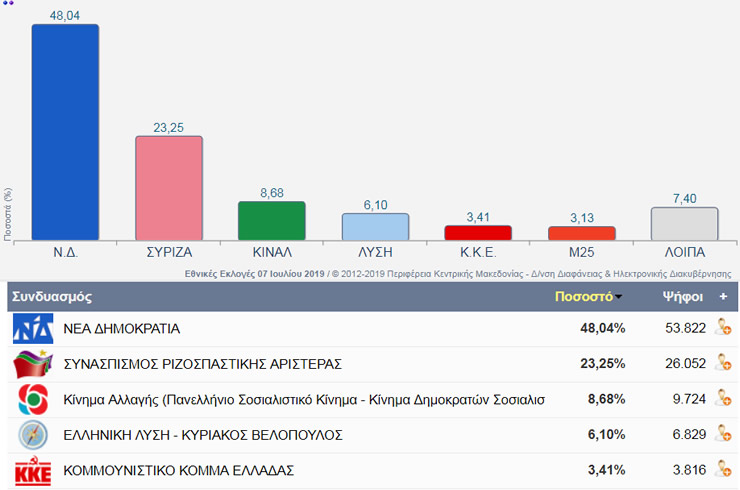740x490 pixels.
Task: Click the ΝΕΑ ΔΗΜΟΚΡΑΤΙΑ party name
Action: tap(120, 328)
